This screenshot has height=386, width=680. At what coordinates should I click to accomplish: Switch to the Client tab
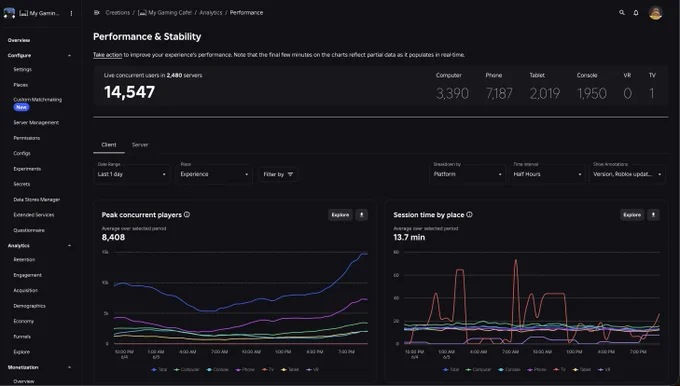click(x=109, y=145)
